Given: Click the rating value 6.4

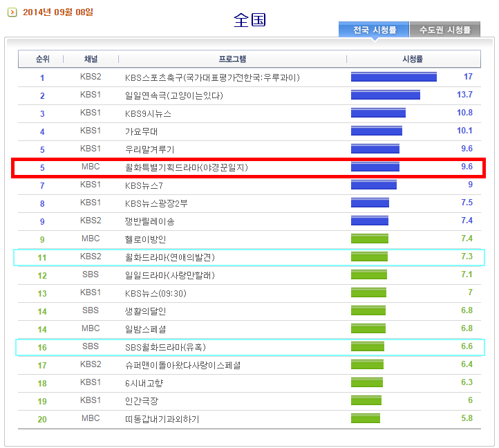Looking at the screenshot, I should (467, 364).
